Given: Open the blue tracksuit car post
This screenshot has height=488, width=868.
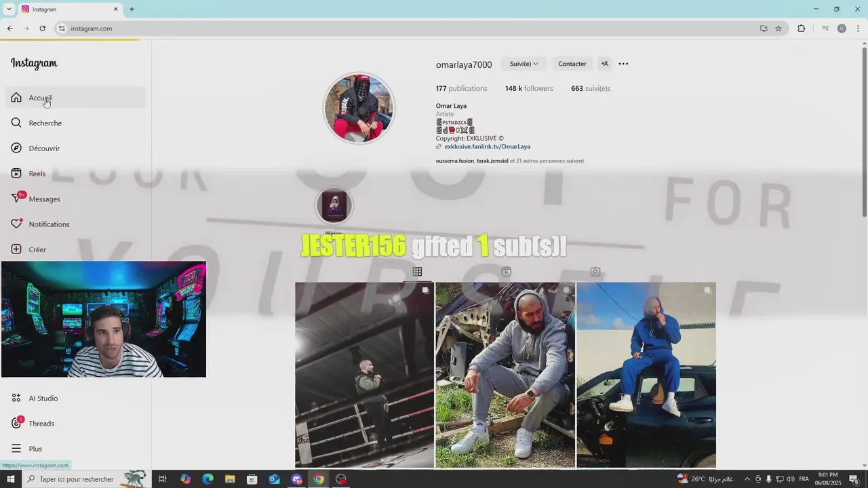Looking at the screenshot, I should coord(646,375).
